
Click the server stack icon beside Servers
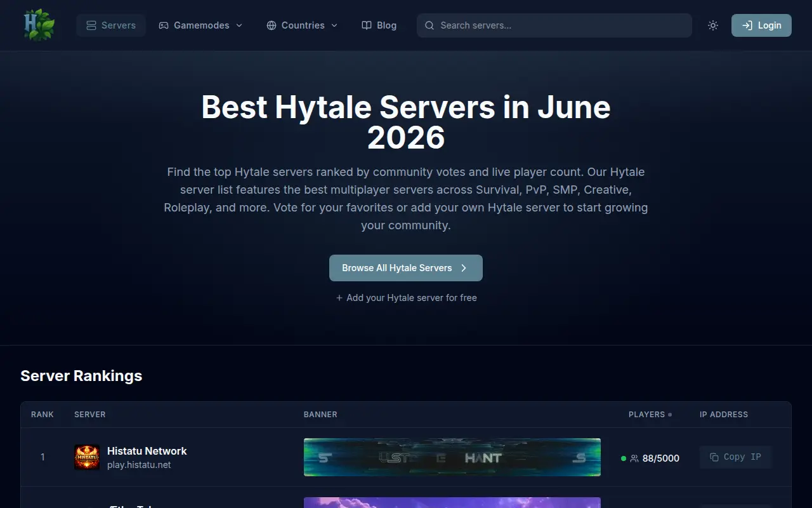(x=91, y=25)
